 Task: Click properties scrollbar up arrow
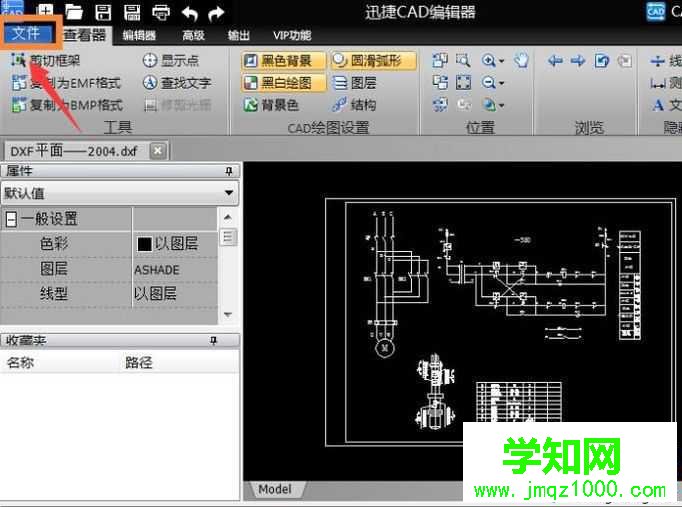(x=228, y=217)
